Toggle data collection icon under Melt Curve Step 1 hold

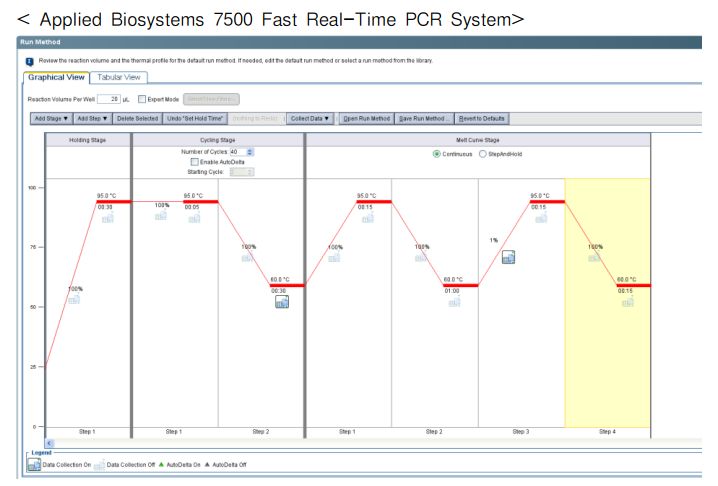coord(368,218)
